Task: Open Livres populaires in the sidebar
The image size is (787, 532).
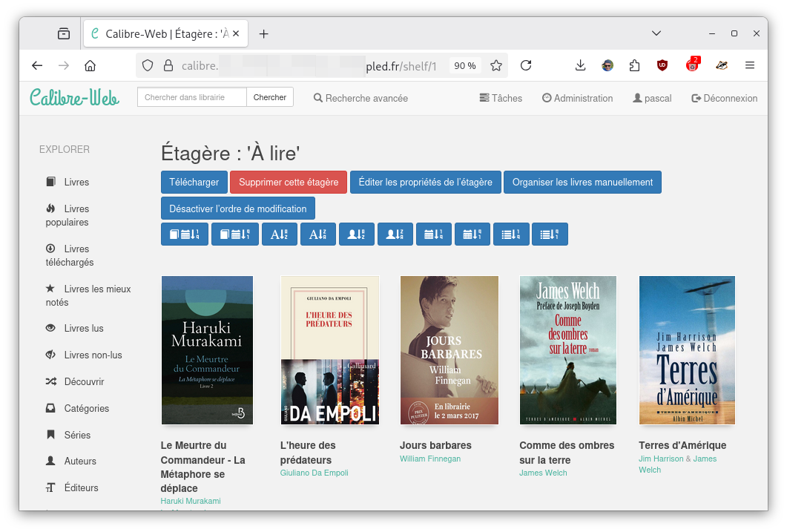Action: coord(67,215)
